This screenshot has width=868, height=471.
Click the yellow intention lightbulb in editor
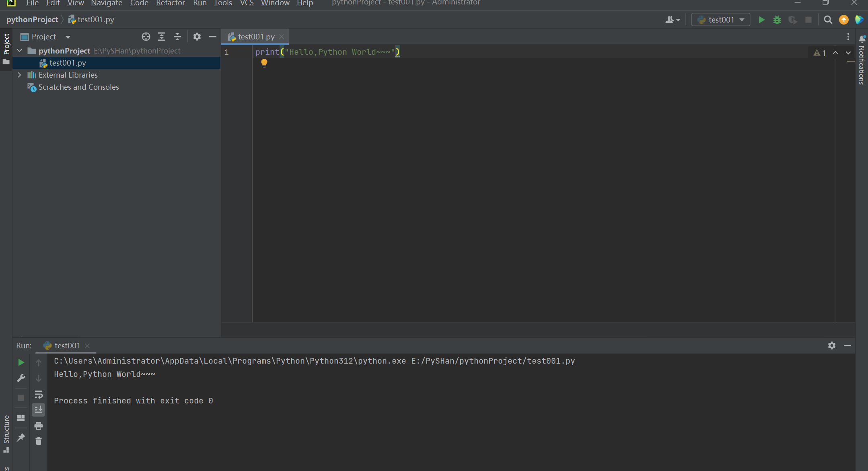(264, 63)
